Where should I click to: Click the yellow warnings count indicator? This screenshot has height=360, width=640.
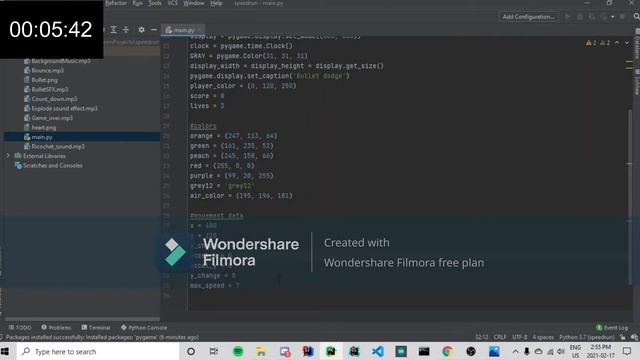[x=591, y=42]
